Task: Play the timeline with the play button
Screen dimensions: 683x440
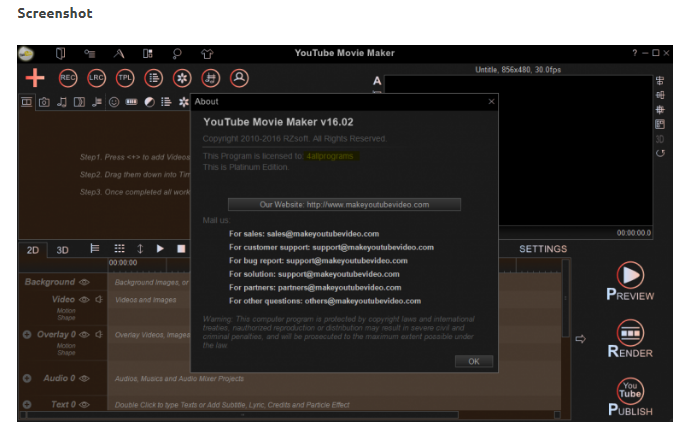Action: pyautogui.click(x=160, y=249)
